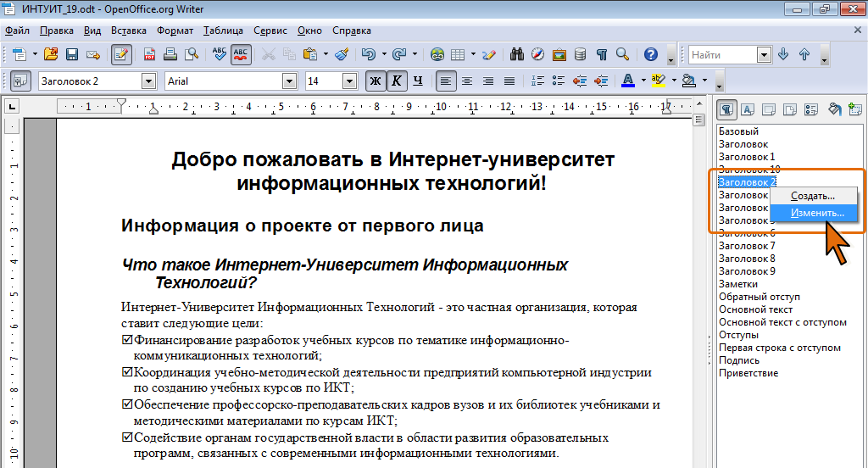Justify the paragraph
868x468 pixels.
point(509,81)
